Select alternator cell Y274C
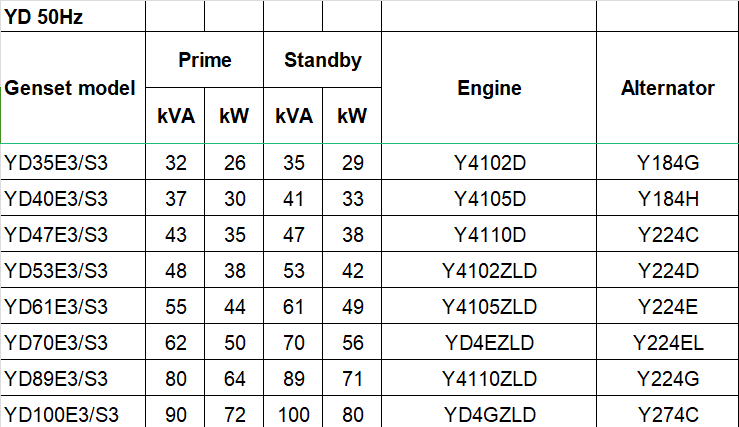Image resolution: width=739 pixels, height=427 pixels. (x=667, y=414)
